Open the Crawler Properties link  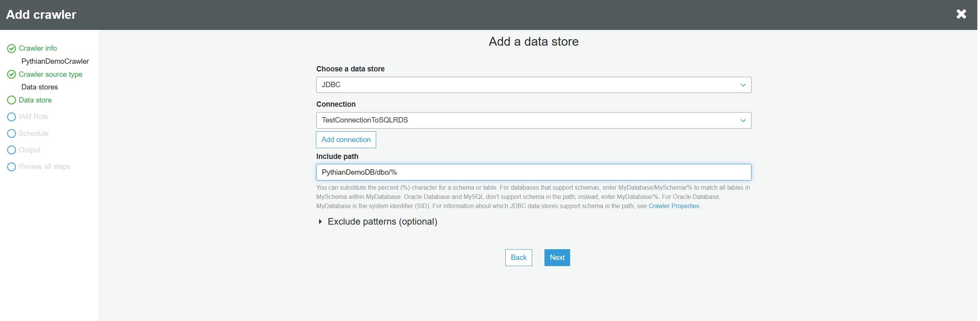tap(674, 206)
